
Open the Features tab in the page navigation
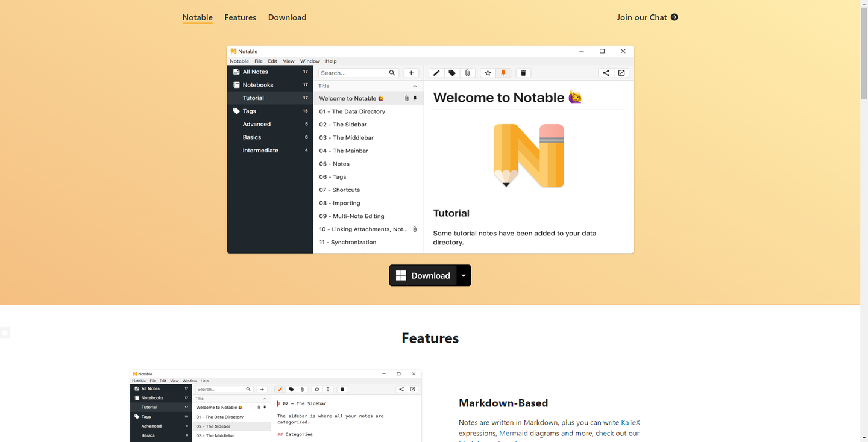241,17
